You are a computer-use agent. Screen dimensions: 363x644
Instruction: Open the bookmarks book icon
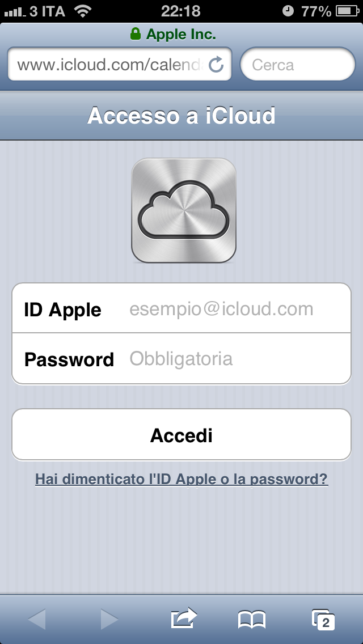coord(252,619)
